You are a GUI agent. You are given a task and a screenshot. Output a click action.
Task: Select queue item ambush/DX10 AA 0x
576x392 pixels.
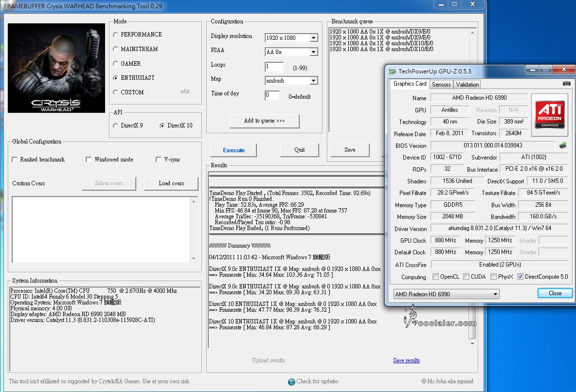(x=381, y=43)
